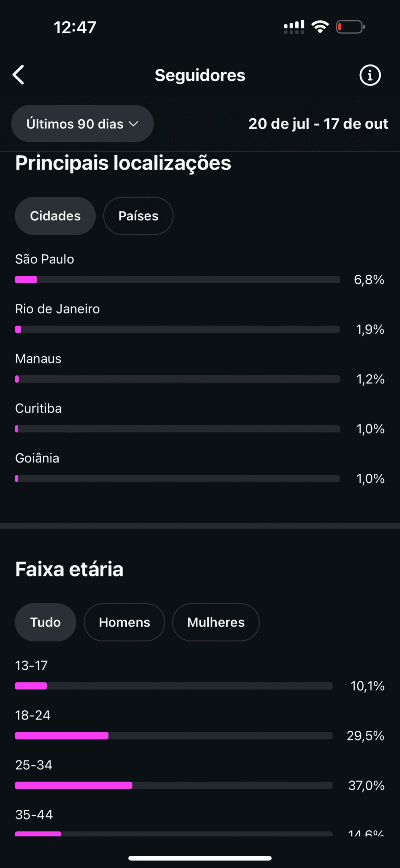Select the Tudo age filter
This screenshot has width=400, height=868.
[45, 622]
